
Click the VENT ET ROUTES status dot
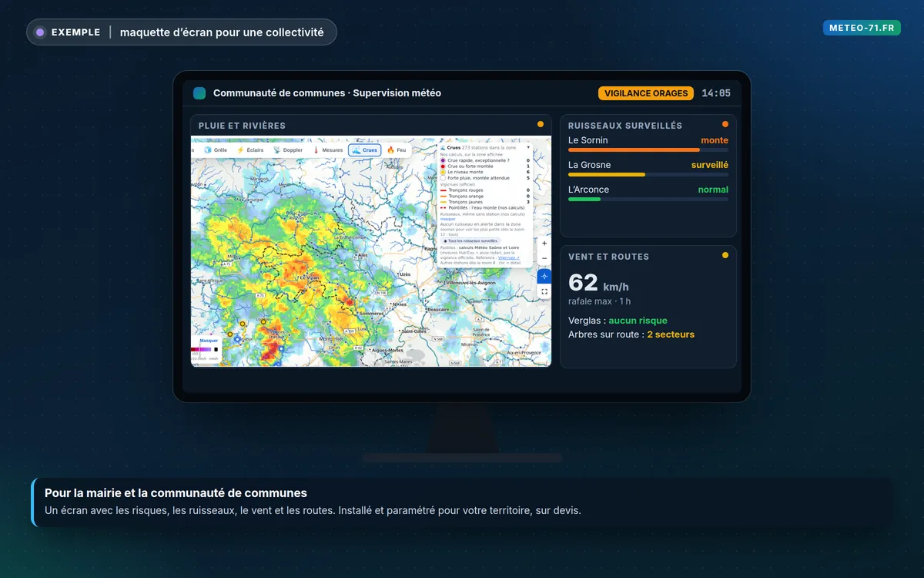click(x=725, y=255)
